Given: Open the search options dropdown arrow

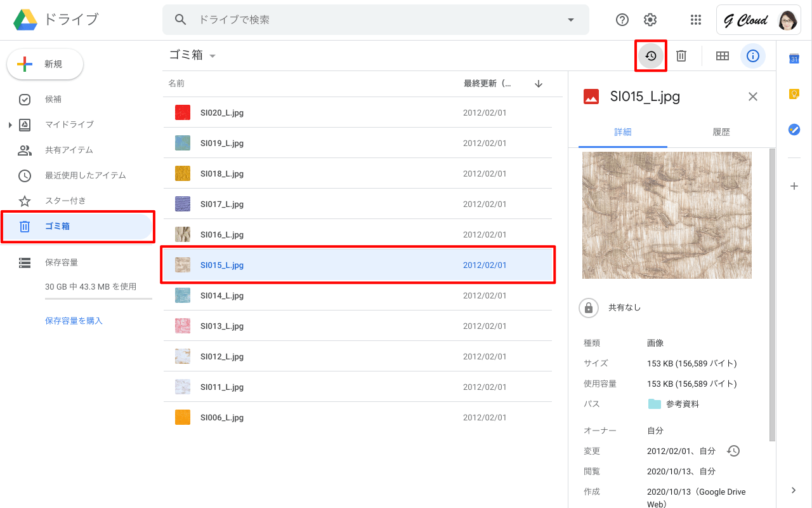Looking at the screenshot, I should [x=571, y=20].
